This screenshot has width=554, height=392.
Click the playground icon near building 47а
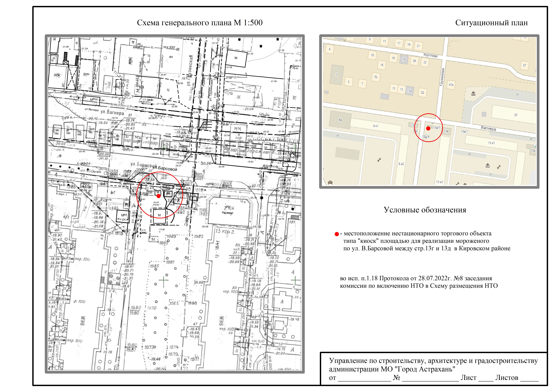tap(473, 93)
